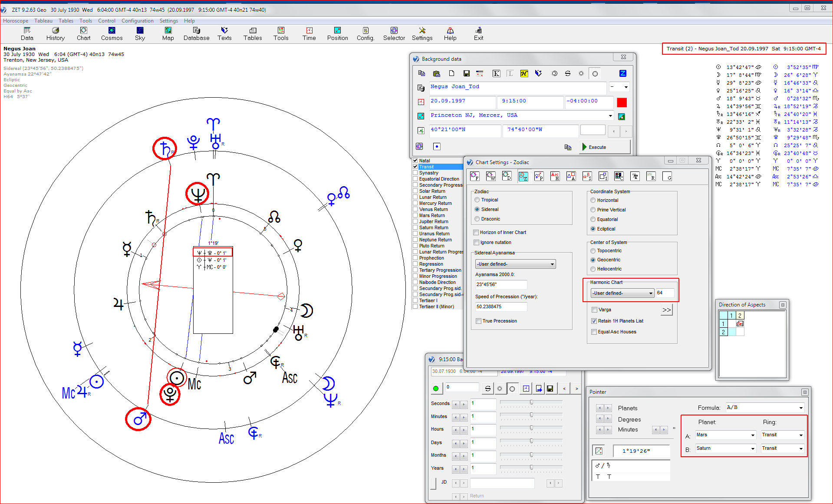Expand the Princeton NJ location dropdown

click(610, 116)
